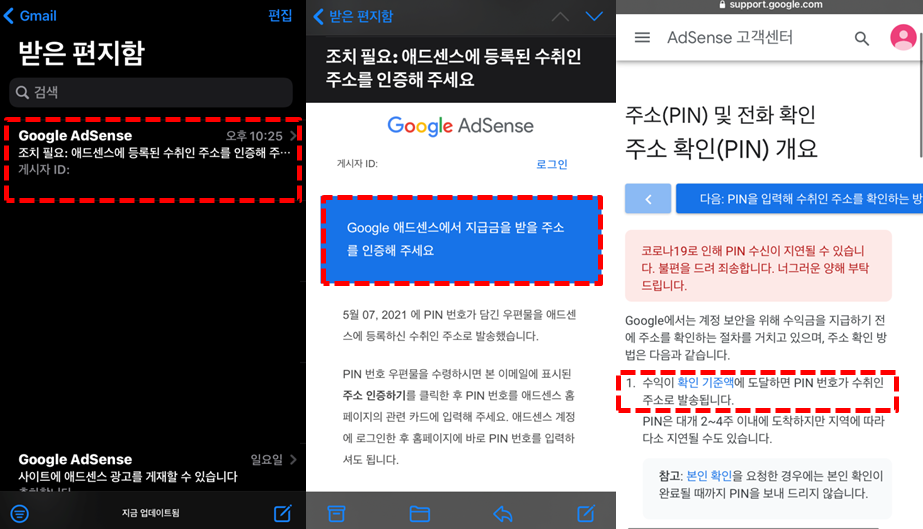This screenshot has width=923, height=529.
Task: Tap the 코로나19로 인해 PIN 수신이 notice
Action: [758, 268]
